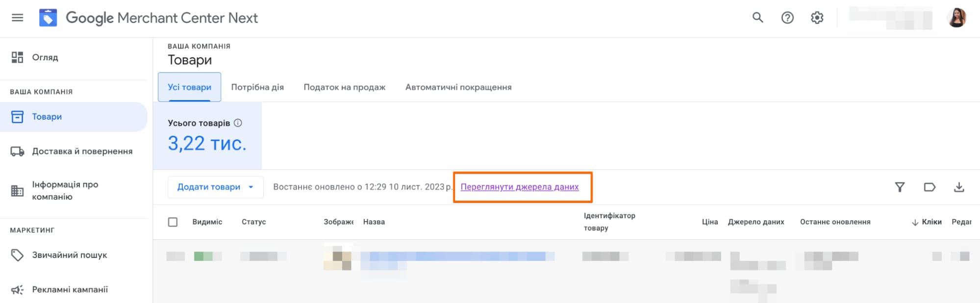Switch to the Потрібна дія tab
980x303 pixels.
pos(257,87)
